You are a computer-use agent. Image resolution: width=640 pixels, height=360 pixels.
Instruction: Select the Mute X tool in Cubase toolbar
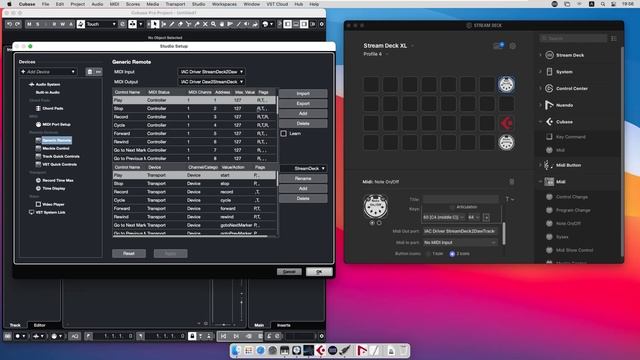(205, 24)
